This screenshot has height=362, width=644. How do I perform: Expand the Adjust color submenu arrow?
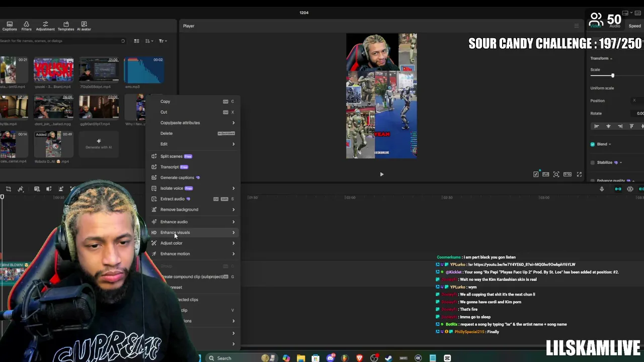pos(233,243)
